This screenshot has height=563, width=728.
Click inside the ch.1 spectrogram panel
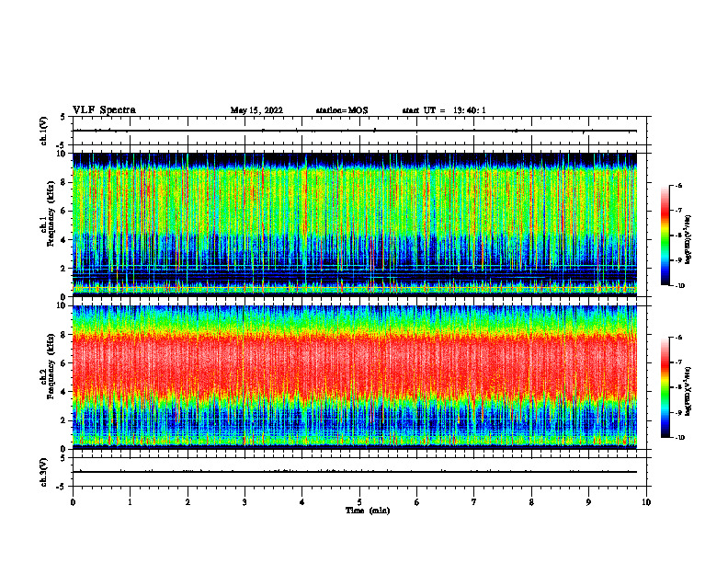pos(355,224)
